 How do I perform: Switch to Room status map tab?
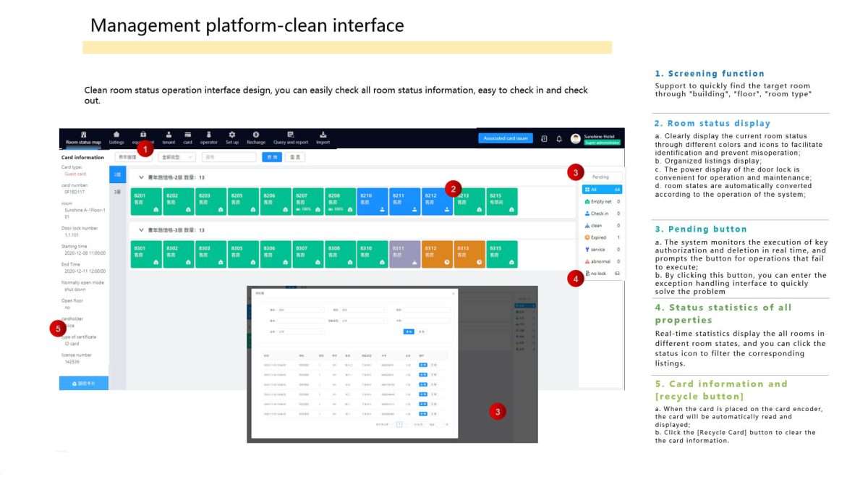(x=83, y=138)
